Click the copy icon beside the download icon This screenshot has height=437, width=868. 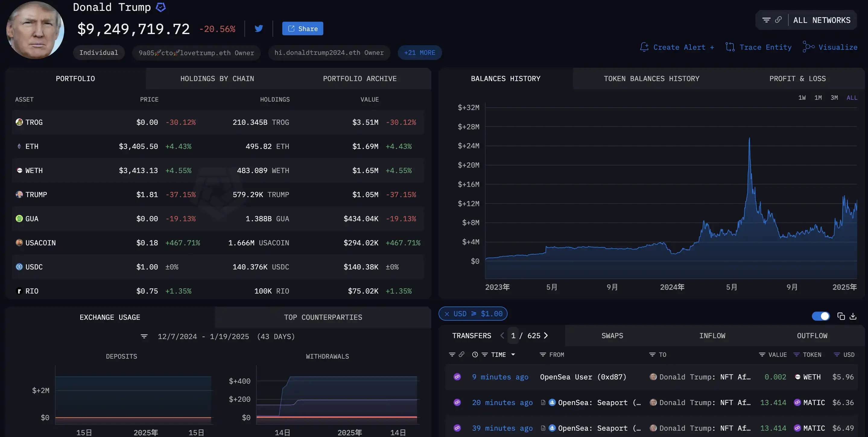pos(841,316)
